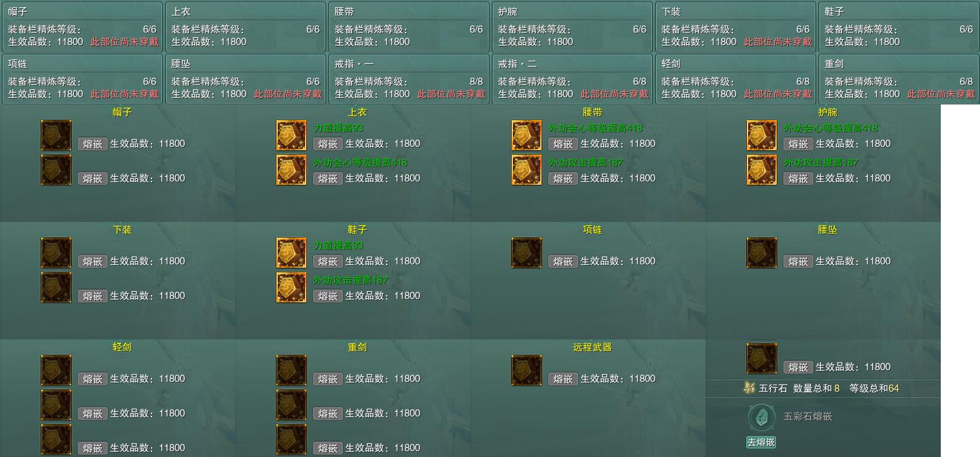The height and width of the screenshot is (457, 980).
Task: Click the 外功攻击提高187 gem icon under 鞋子
Action: pos(291,287)
